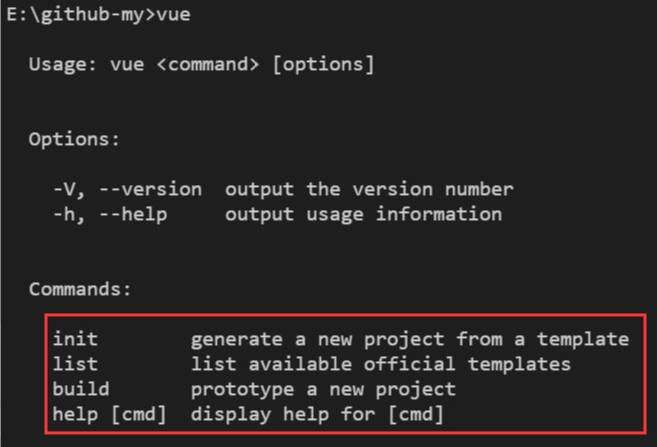Click "generate a new project from a template" text
This screenshot has height=447, width=657.
point(409,339)
